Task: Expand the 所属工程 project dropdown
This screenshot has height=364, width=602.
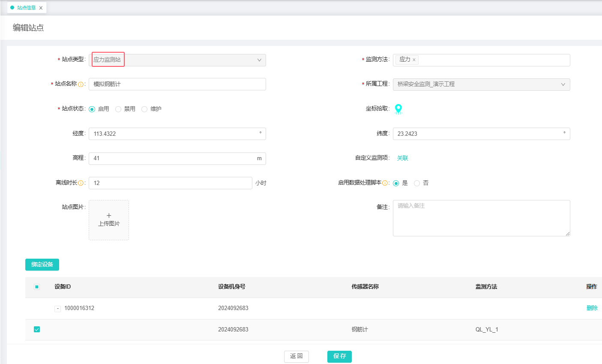Action: [x=481, y=84]
